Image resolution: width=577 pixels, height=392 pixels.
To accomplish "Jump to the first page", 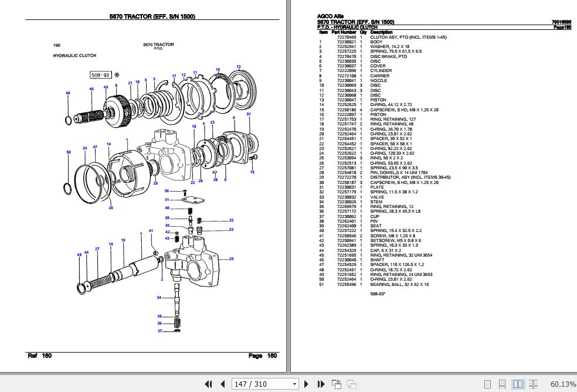I will point(209,384).
